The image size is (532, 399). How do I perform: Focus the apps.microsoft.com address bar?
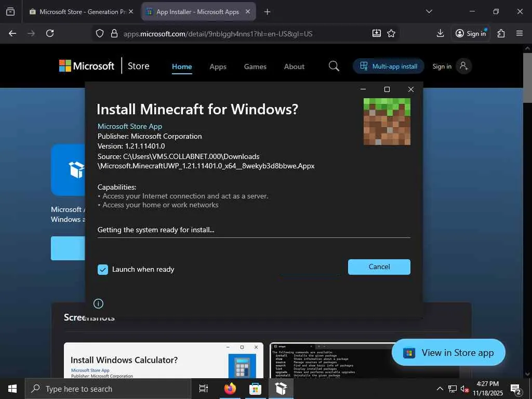click(x=218, y=34)
